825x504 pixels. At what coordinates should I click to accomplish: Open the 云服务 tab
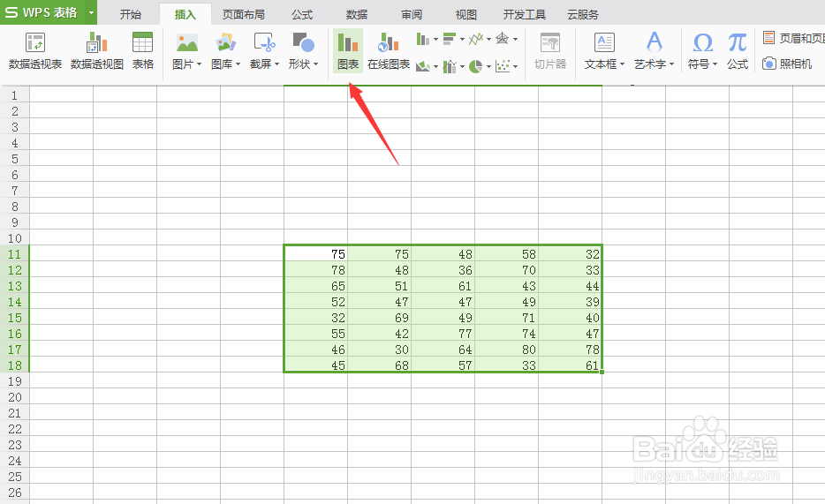pyautogui.click(x=583, y=15)
